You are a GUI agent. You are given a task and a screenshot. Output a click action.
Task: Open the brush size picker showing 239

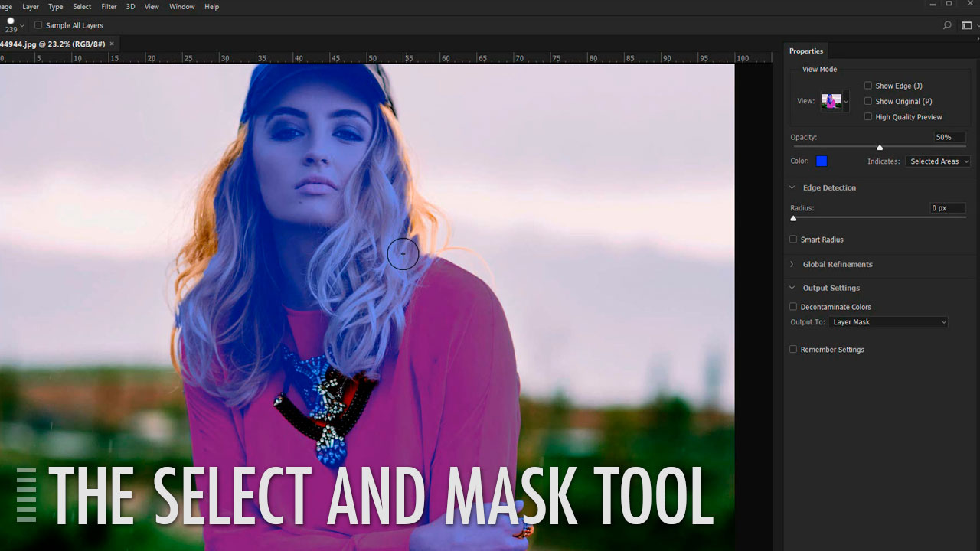[15, 25]
